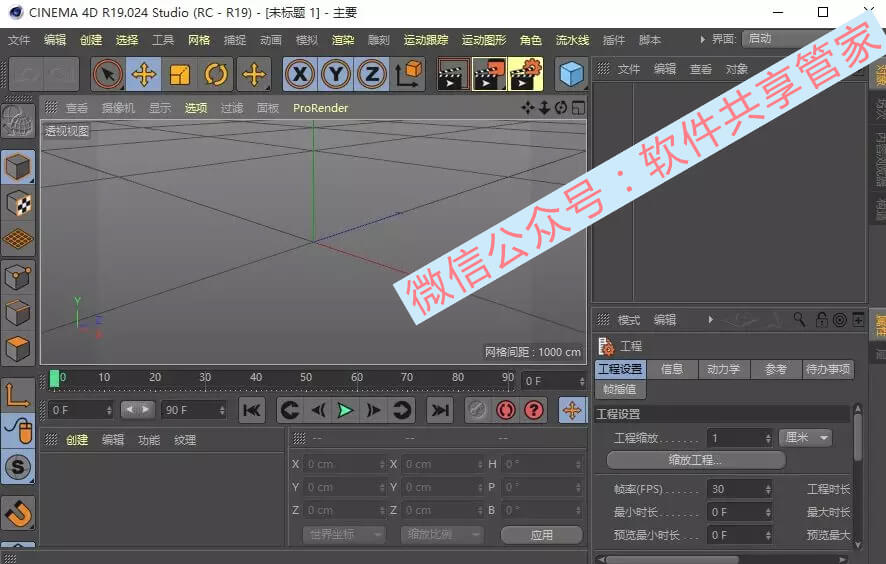Activate the Rotate tool
The image size is (886, 564).
(215, 74)
